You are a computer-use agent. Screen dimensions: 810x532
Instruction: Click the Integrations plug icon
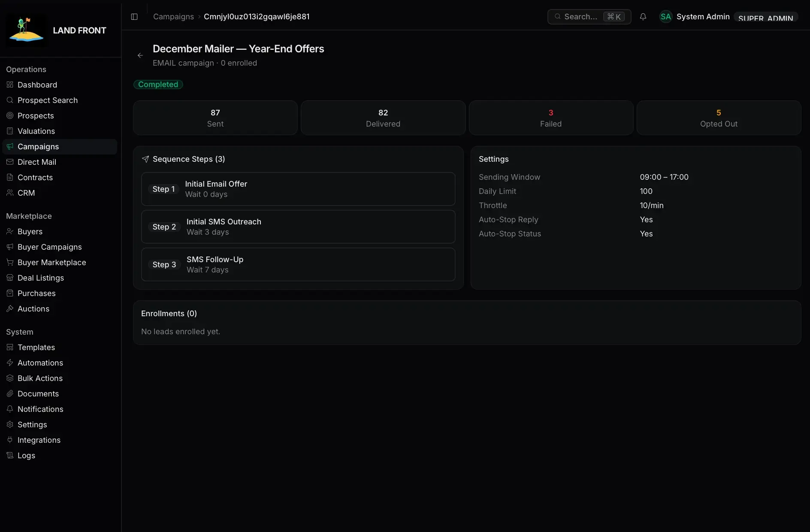point(10,440)
